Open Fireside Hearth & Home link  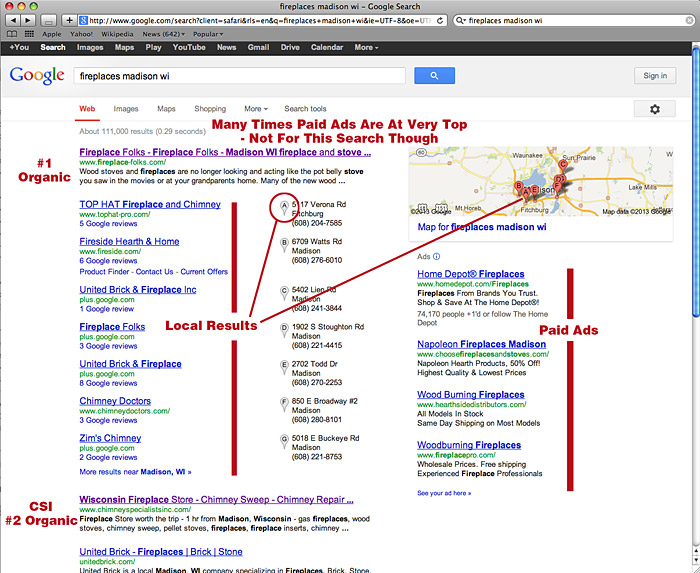click(129, 241)
